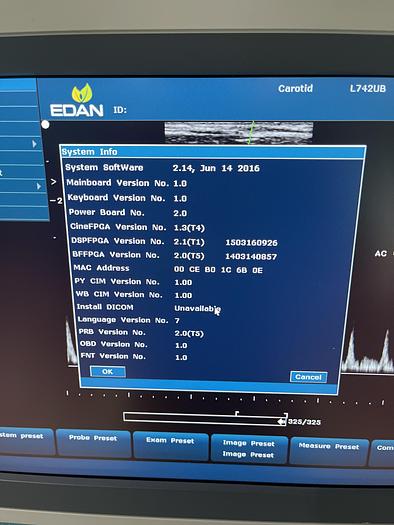Select the System SoftWare version value
Viewport: 394px width, 525px height.
pos(216,168)
